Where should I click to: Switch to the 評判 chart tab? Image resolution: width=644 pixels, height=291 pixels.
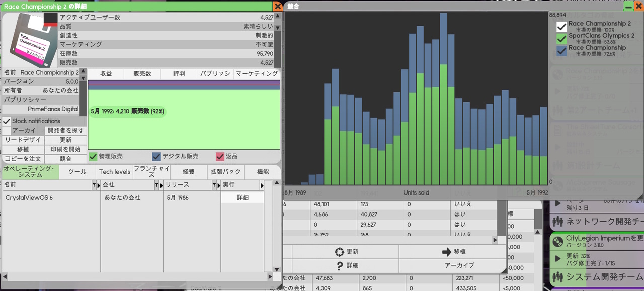pyautogui.click(x=179, y=74)
